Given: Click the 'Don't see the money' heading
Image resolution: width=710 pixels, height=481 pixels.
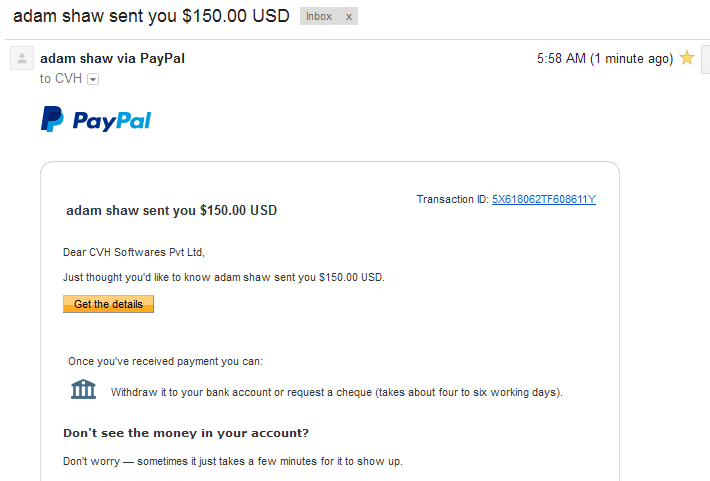Looking at the screenshot, I should coord(186,433).
